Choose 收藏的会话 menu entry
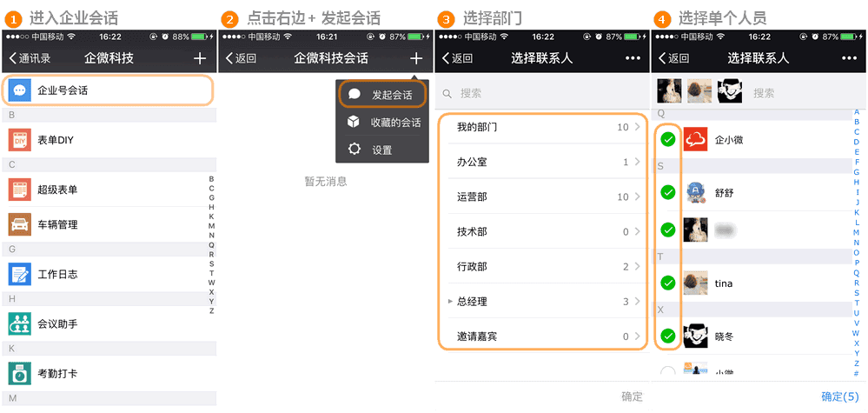868x413 pixels. point(382,123)
